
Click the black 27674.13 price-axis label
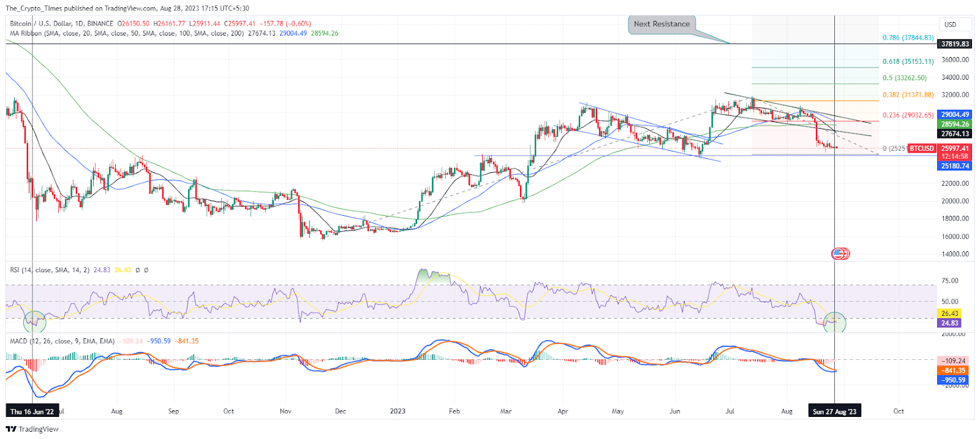tap(956, 134)
